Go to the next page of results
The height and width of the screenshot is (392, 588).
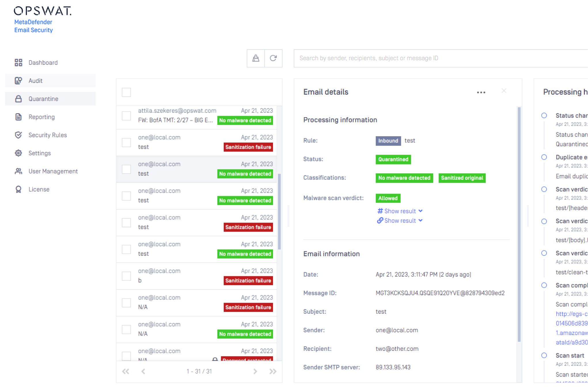point(255,371)
